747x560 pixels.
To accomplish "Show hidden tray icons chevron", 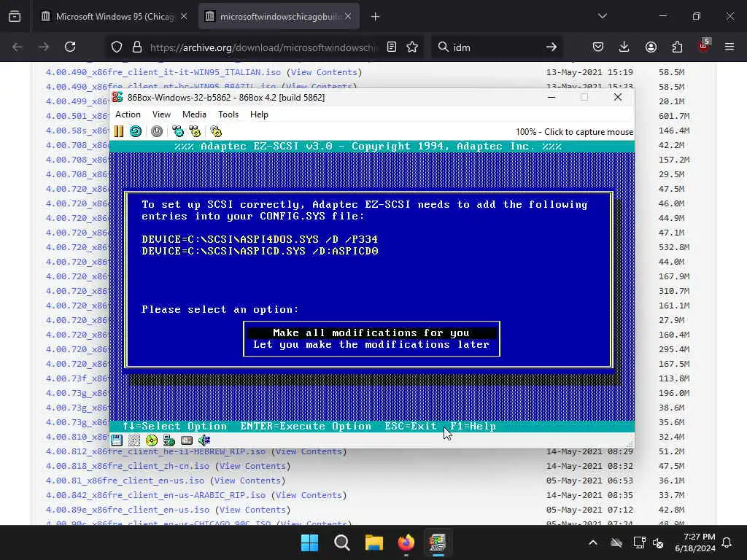I will (593, 542).
